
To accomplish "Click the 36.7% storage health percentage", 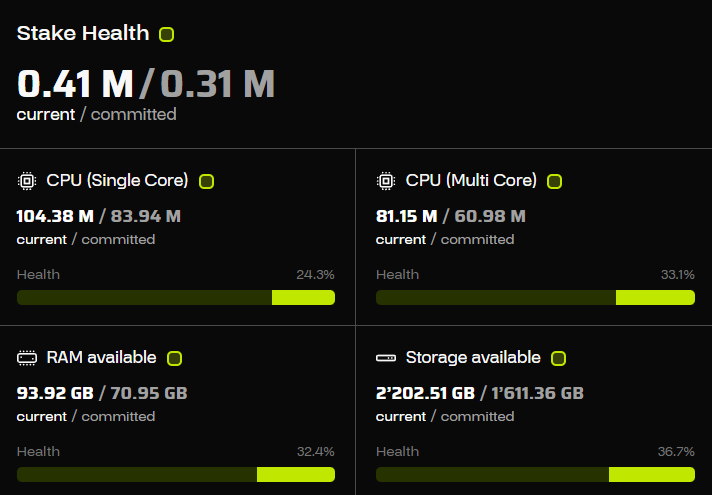I will pyautogui.click(x=676, y=451).
